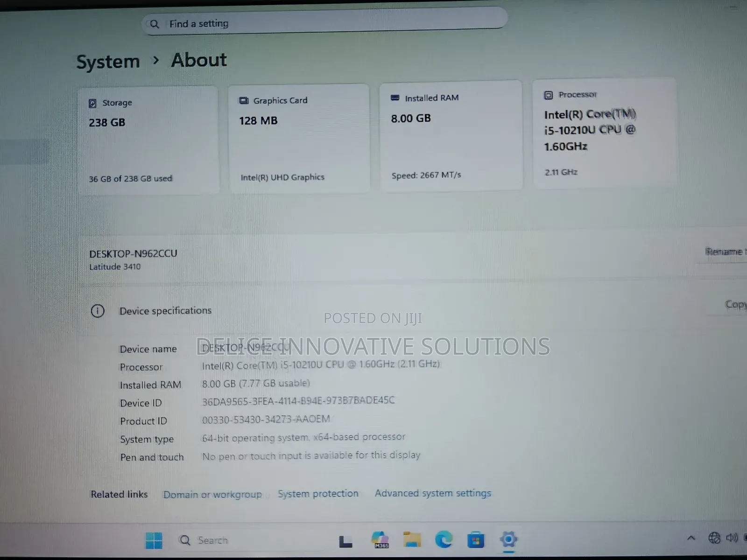Viewport: 747px width, 560px height.
Task: Click the Device specifications info icon
Action: coord(98,311)
